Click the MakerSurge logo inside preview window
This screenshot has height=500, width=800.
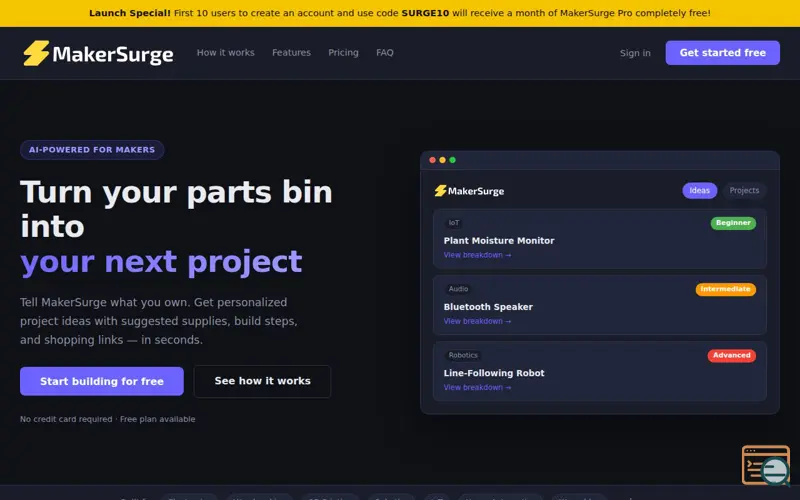tap(469, 191)
